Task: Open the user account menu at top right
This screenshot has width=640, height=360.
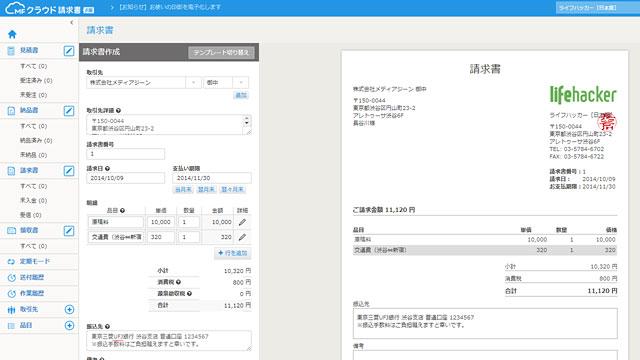Action: 598,8
